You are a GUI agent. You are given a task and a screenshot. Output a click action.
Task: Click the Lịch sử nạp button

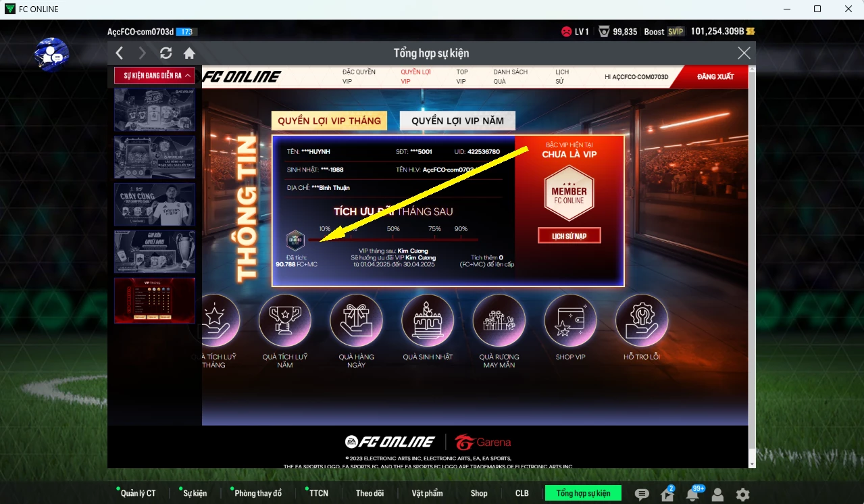click(569, 235)
